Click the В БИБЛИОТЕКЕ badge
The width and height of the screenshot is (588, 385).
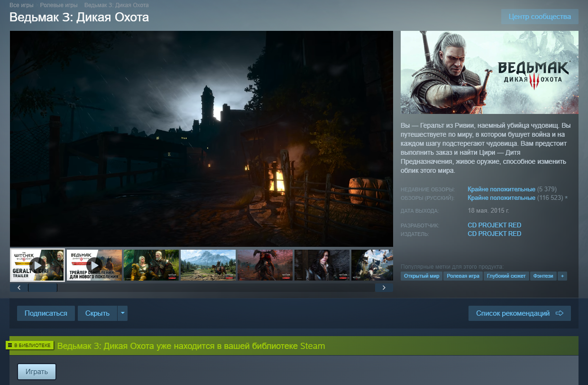click(x=30, y=345)
